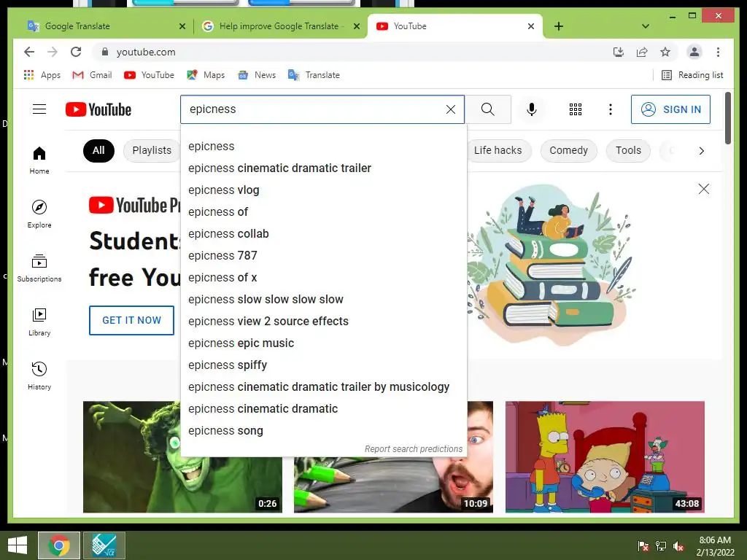The image size is (747, 560).
Task: Open the YouTube apps grid
Action: [576, 109]
